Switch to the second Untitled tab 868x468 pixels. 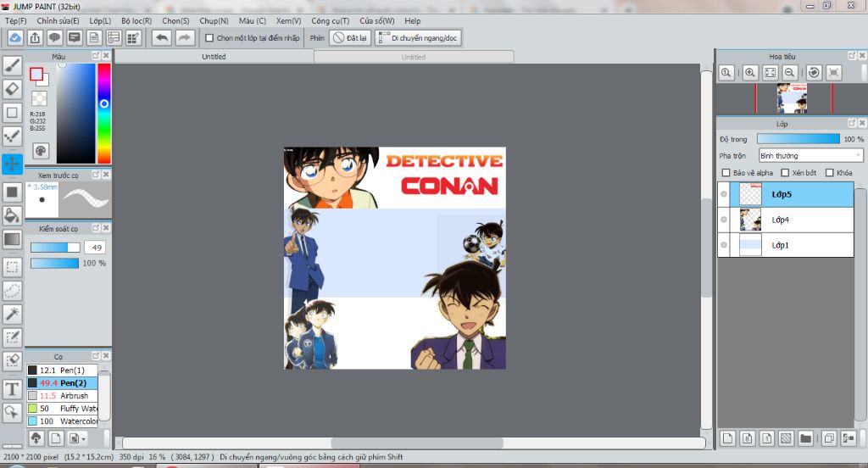point(414,57)
